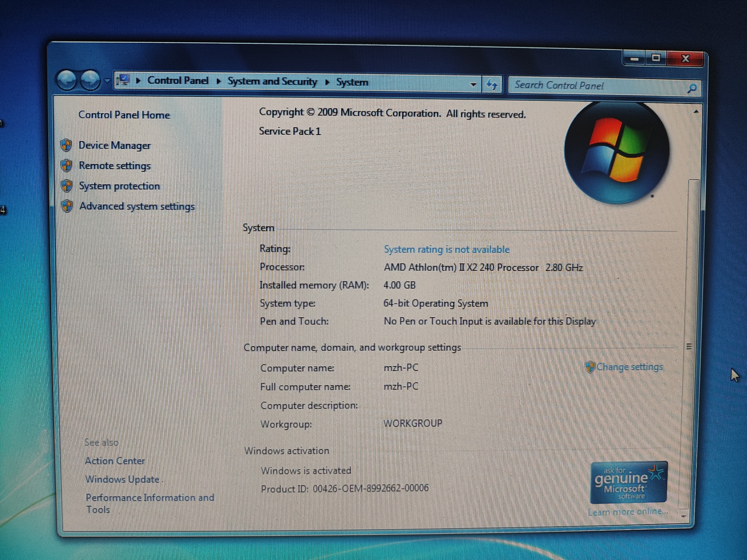
Task: Click the Forward navigation arrow button
Action: click(x=90, y=80)
